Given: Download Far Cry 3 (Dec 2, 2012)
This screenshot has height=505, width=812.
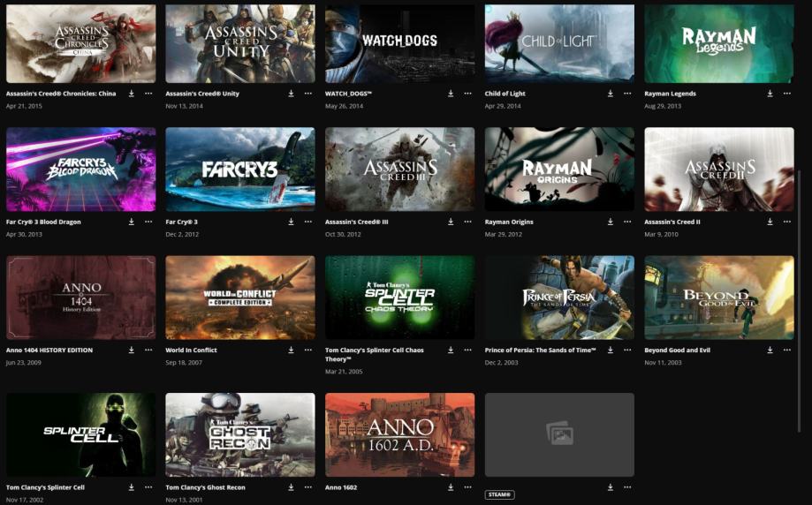Looking at the screenshot, I should tap(291, 222).
